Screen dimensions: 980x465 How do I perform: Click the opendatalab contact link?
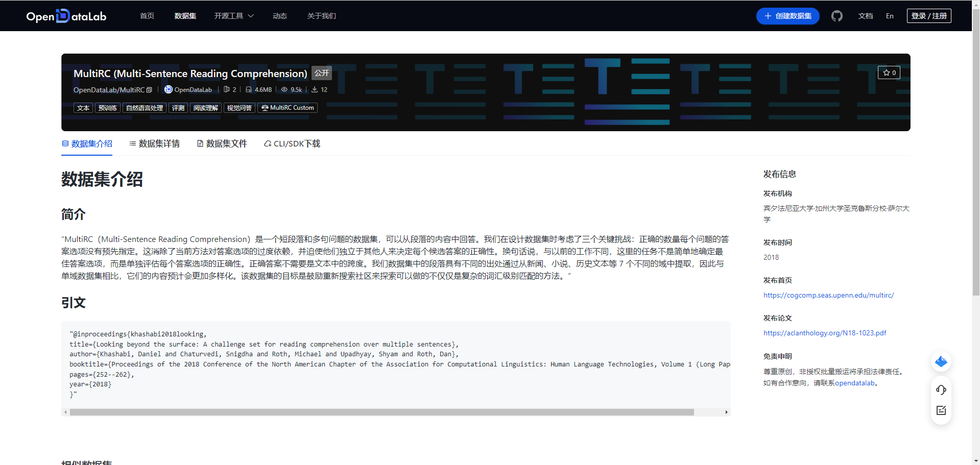(x=855, y=383)
